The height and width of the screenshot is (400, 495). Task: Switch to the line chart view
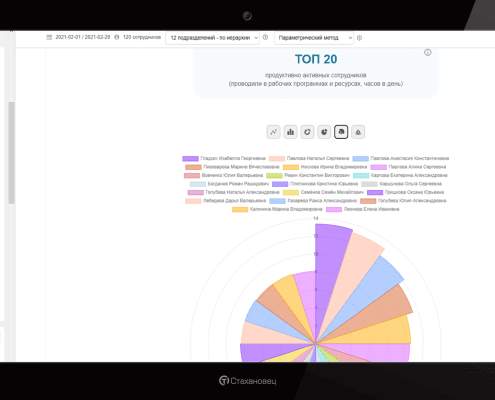[x=274, y=132]
